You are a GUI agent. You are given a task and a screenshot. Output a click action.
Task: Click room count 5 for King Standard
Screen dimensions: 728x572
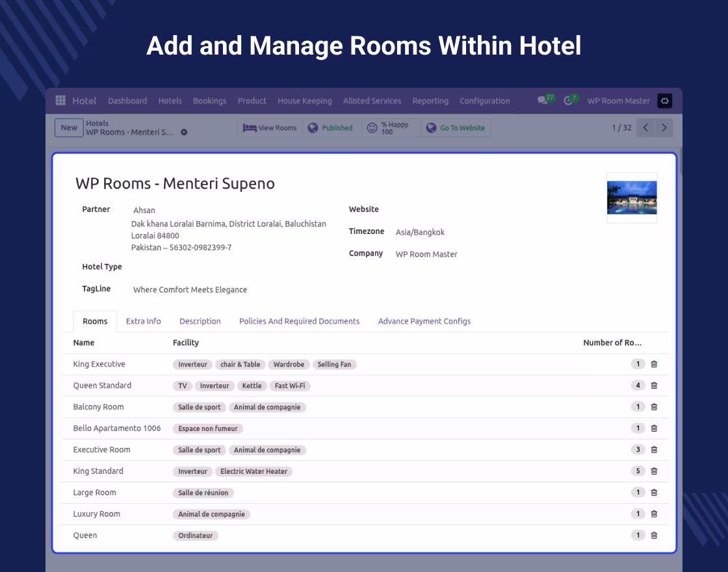coord(638,471)
